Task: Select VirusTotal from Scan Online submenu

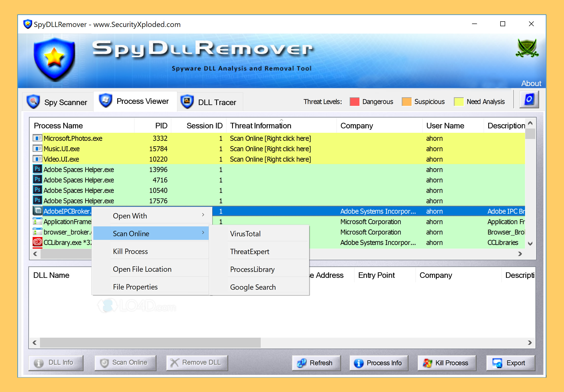Action: (x=260, y=234)
